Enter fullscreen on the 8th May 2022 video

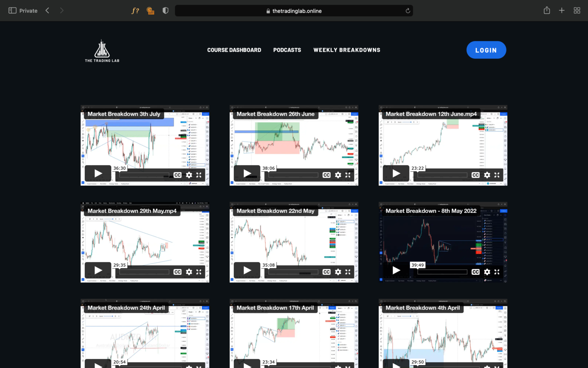pos(497,272)
